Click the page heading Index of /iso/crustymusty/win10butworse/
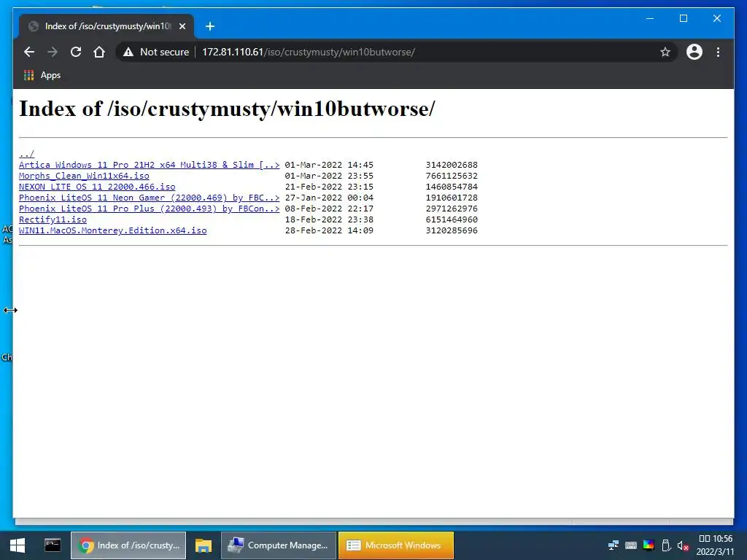The width and height of the screenshot is (747, 560). [x=227, y=109]
